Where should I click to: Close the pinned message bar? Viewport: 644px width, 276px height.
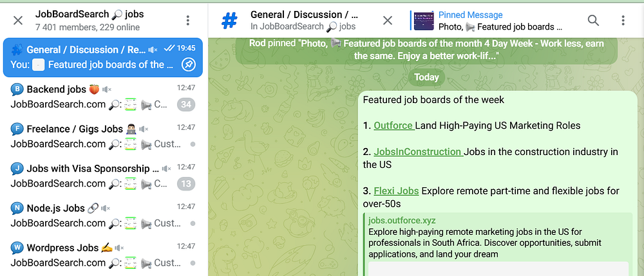[388, 21]
